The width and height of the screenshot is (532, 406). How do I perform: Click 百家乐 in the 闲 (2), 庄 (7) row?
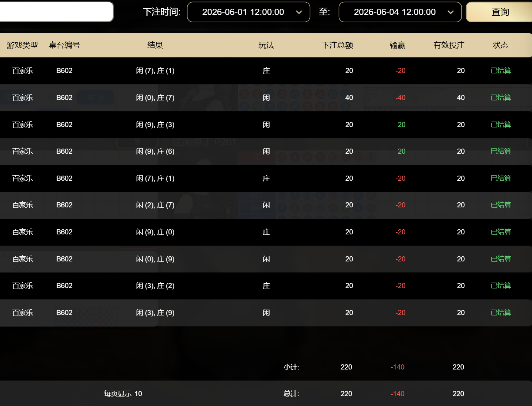tap(23, 205)
